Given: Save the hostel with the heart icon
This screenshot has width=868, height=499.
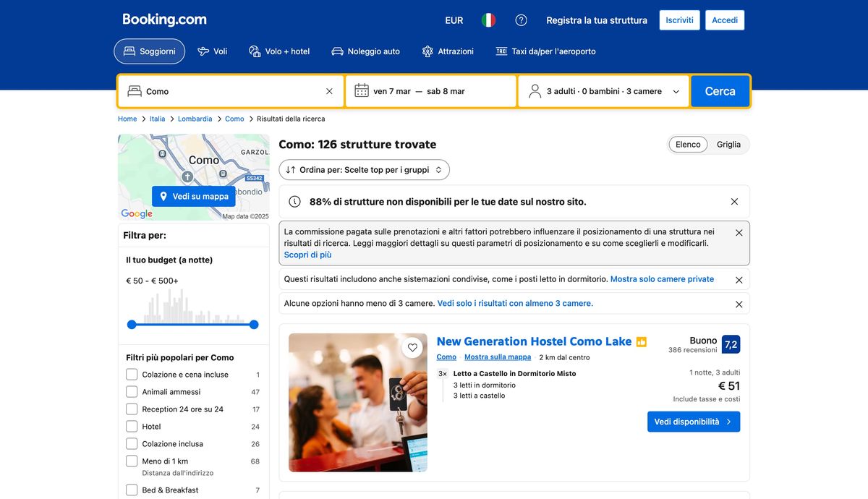Looking at the screenshot, I should click(412, 347).
